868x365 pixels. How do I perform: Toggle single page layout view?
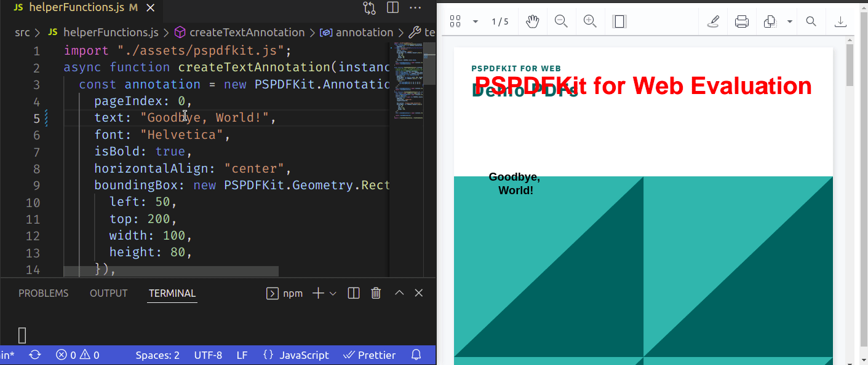pos(619,21)
